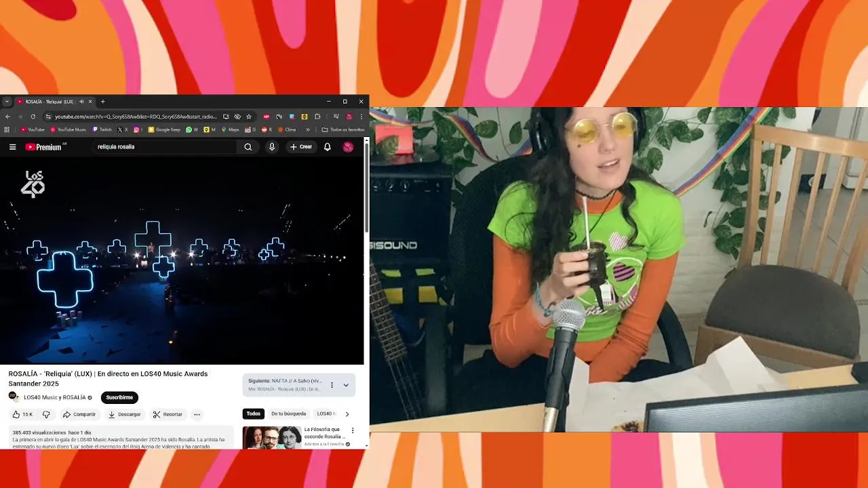The height and width of the screenshot is (488, 868).
Task: Reload the YouTube page
Action: [33, 117]
